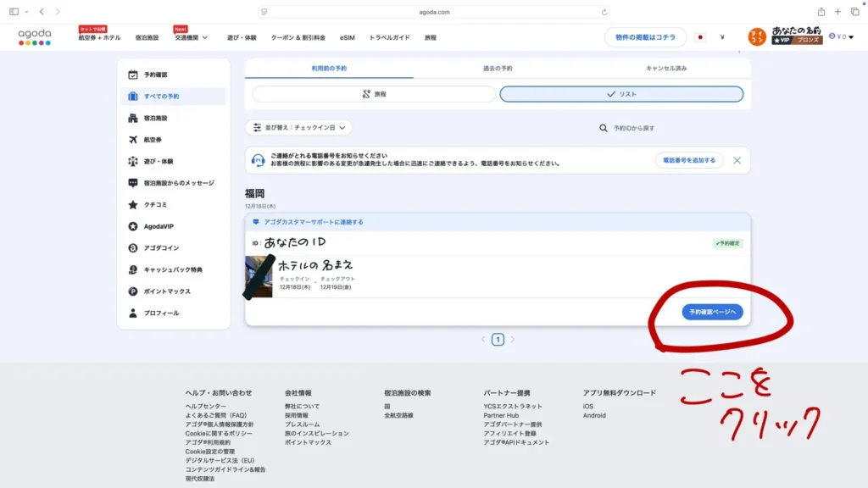868x488 pixels.
Task: Select the クチコミ star icon
Action: (x=133, y=204)
